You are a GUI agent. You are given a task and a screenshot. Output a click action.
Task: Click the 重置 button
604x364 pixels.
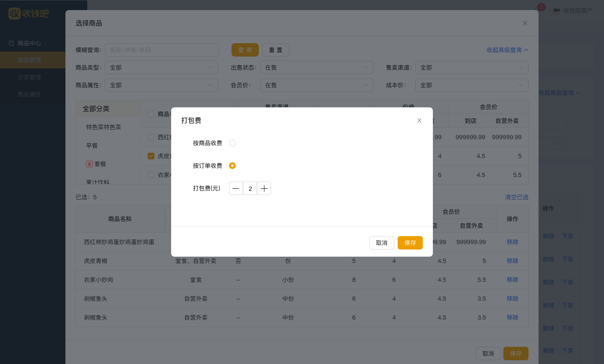[x=276, y=50]
